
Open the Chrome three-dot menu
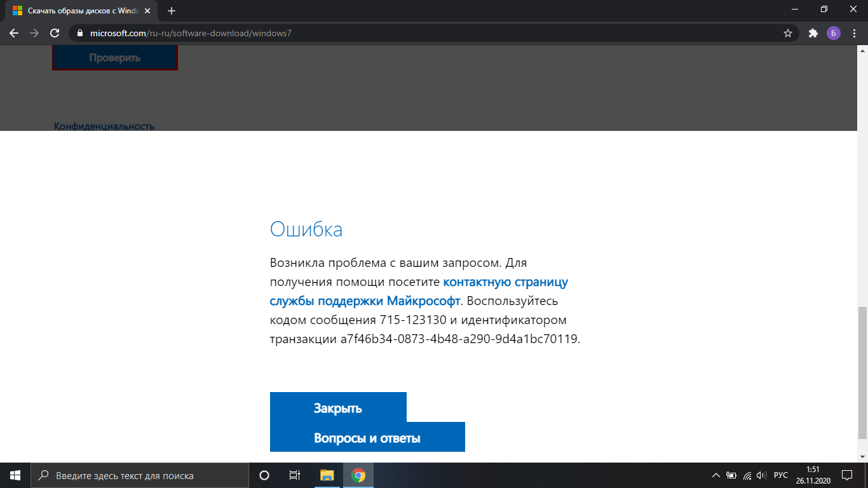click(x=853, y=33)
